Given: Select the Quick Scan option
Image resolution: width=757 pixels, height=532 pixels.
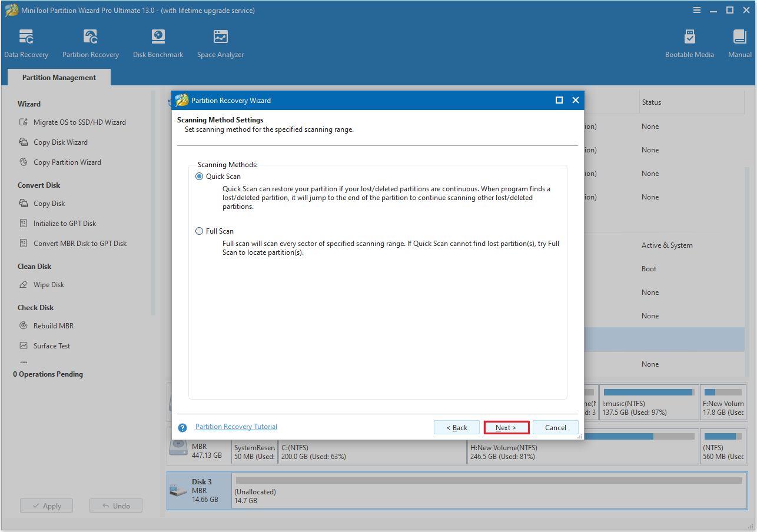Looking at the screenshot, I should click(200, 177).
